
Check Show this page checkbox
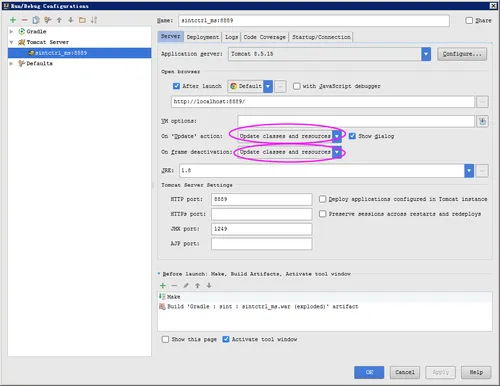coord(165,339)
